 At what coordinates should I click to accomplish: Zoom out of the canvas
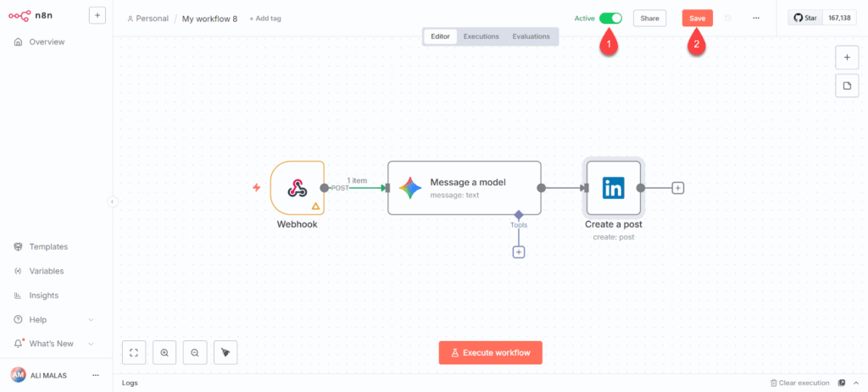195,353
